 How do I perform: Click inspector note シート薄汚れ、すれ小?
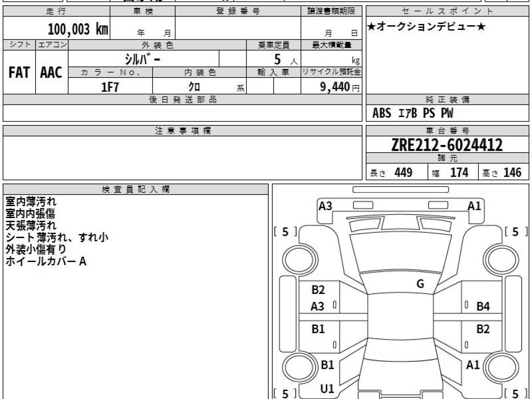(x=57, y=238)
